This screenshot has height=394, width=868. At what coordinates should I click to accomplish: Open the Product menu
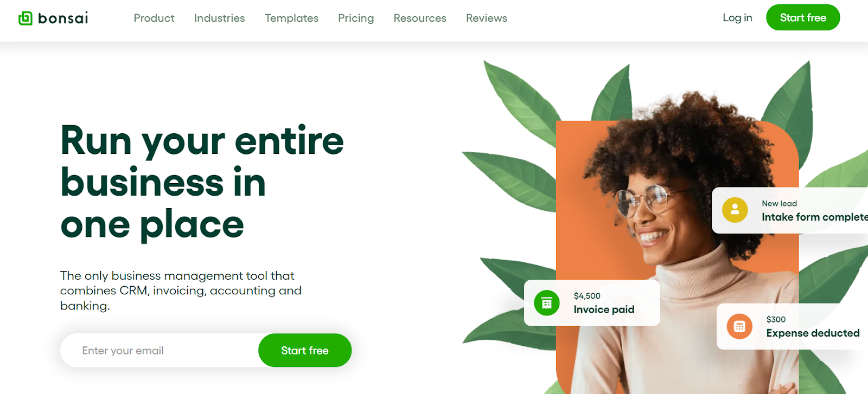(x=154, y=18)
